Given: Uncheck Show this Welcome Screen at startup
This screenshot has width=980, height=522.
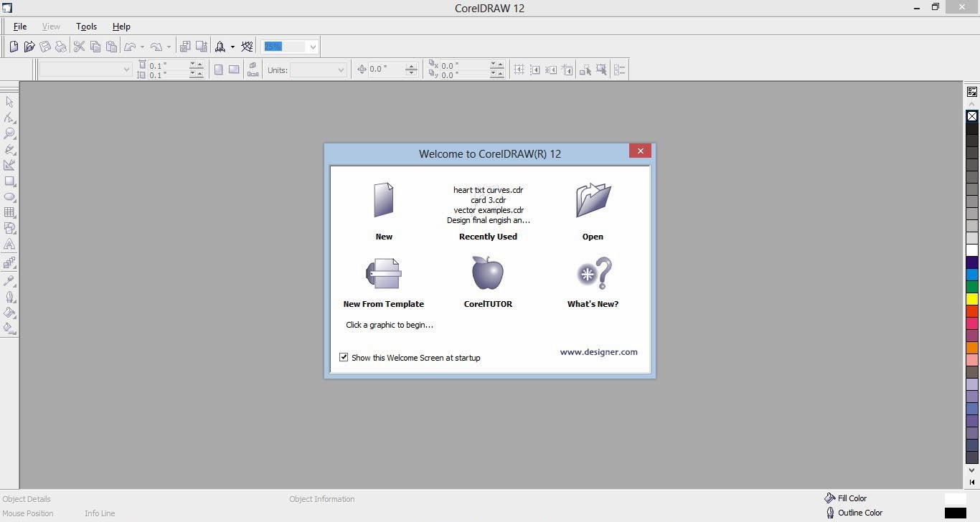Looking at the screenshot, I should (344, 357).
